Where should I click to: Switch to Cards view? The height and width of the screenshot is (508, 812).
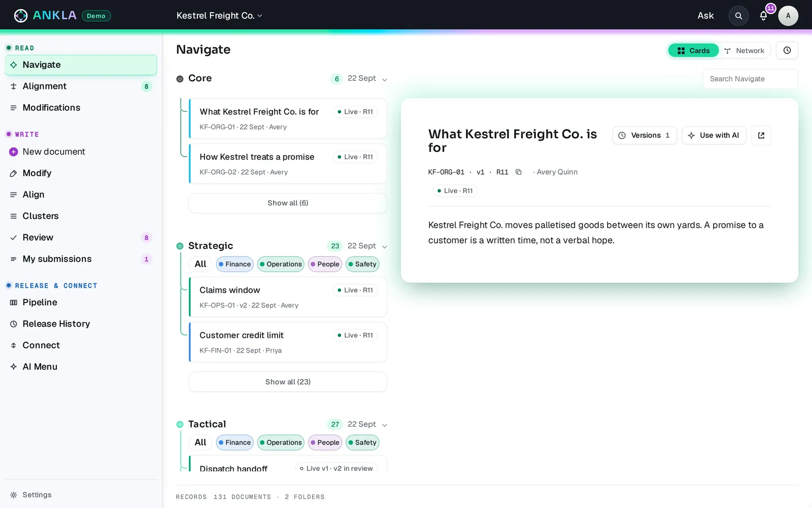click(x=693, y=50)
